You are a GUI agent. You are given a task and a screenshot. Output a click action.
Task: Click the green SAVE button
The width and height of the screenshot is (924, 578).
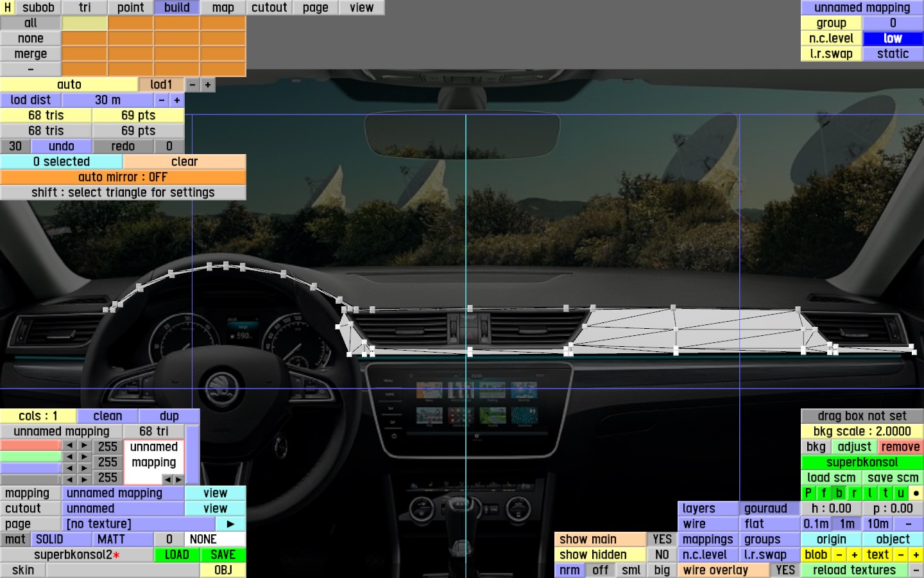[x=223, y=555]
